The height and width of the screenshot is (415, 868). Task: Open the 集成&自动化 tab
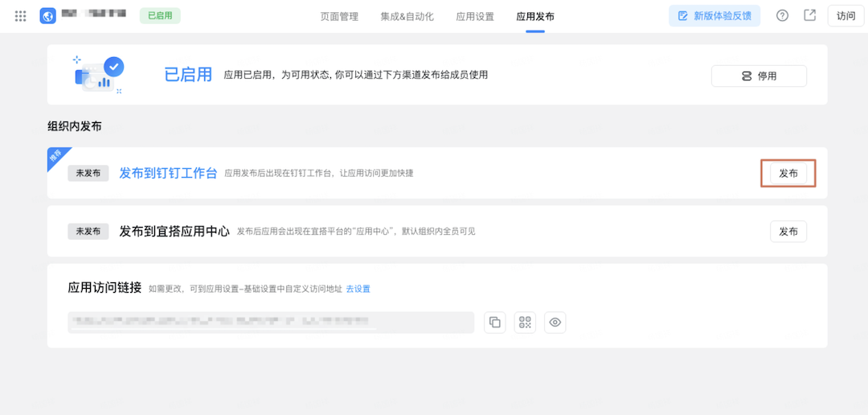[407, 17]
